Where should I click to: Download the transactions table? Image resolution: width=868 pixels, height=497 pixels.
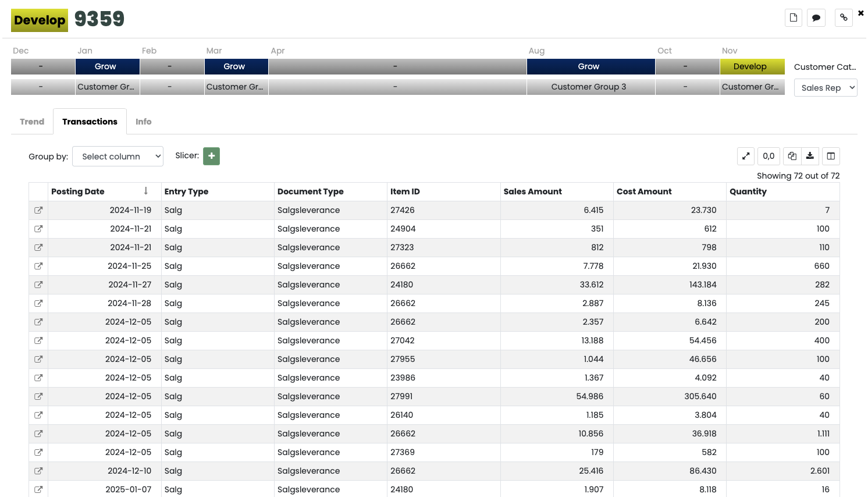pyautogui.click(x=810, y=156)
